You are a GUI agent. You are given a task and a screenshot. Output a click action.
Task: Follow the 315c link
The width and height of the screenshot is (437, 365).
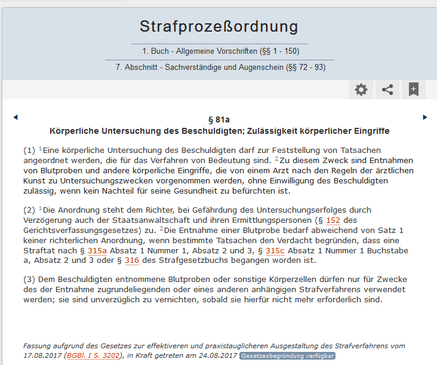[275, 251]
